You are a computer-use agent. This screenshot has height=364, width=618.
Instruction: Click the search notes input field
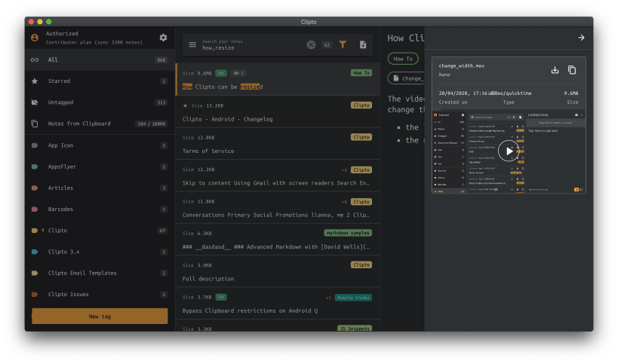coord(252,45)
